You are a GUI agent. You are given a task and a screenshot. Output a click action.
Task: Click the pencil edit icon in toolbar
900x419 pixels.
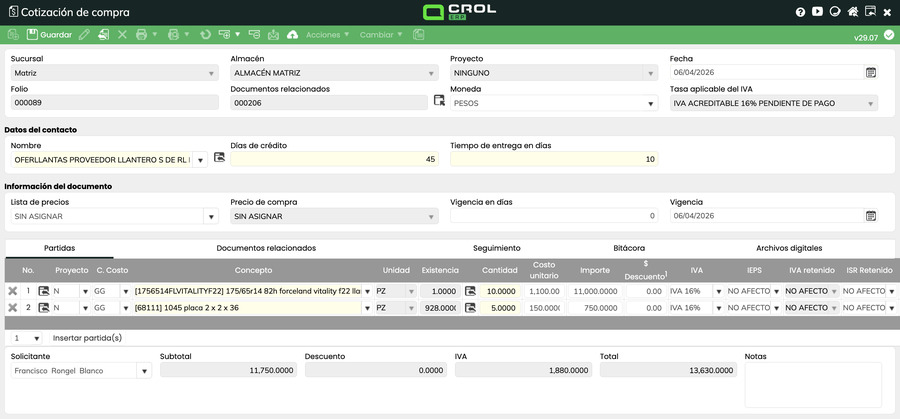click(x=84, y=34)
